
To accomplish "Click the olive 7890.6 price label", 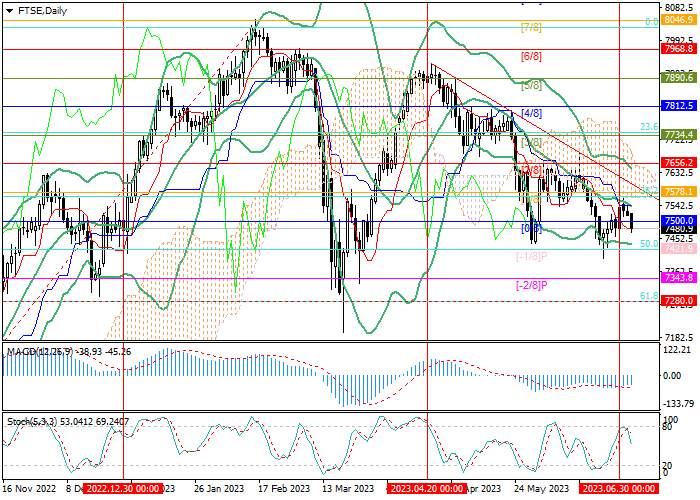I will pyautogui.click(x=679, y=78).
